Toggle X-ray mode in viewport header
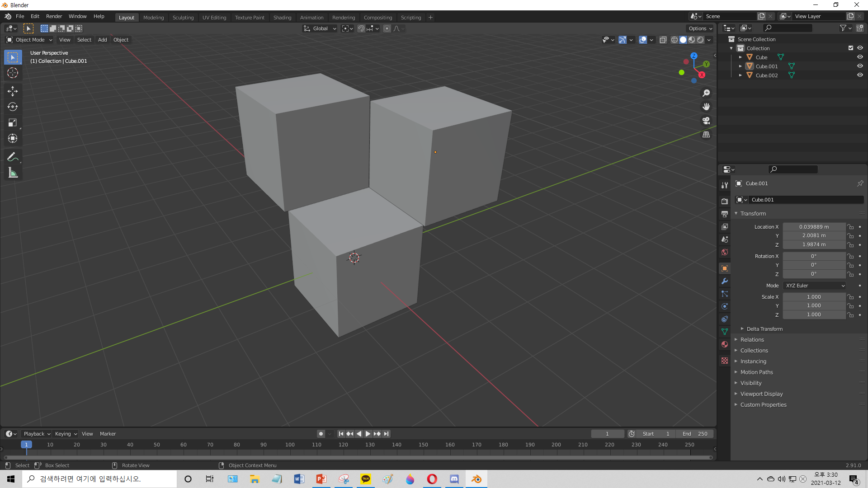Screen dimensions: 868x488 663,40
